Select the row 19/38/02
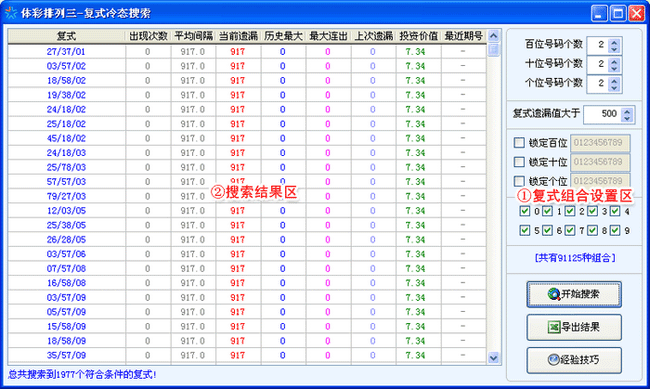This screenshot has width=650, height=389. [247, 95]
